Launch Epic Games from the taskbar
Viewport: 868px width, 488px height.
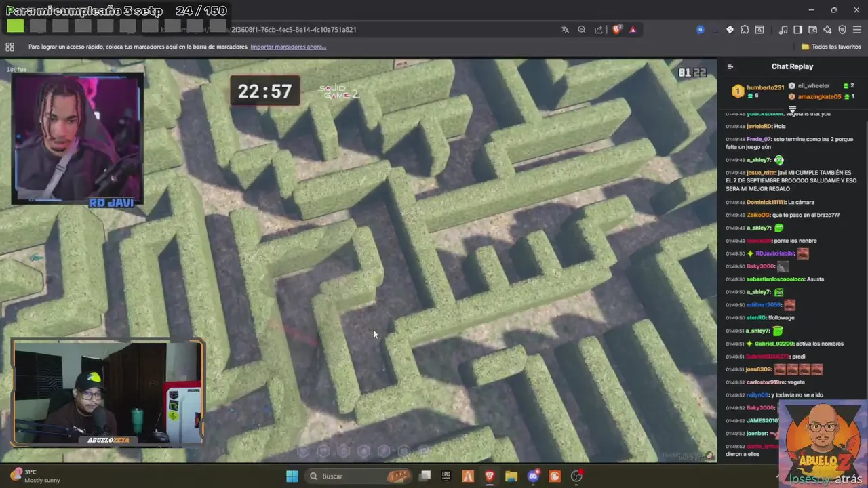coord(446,476)
